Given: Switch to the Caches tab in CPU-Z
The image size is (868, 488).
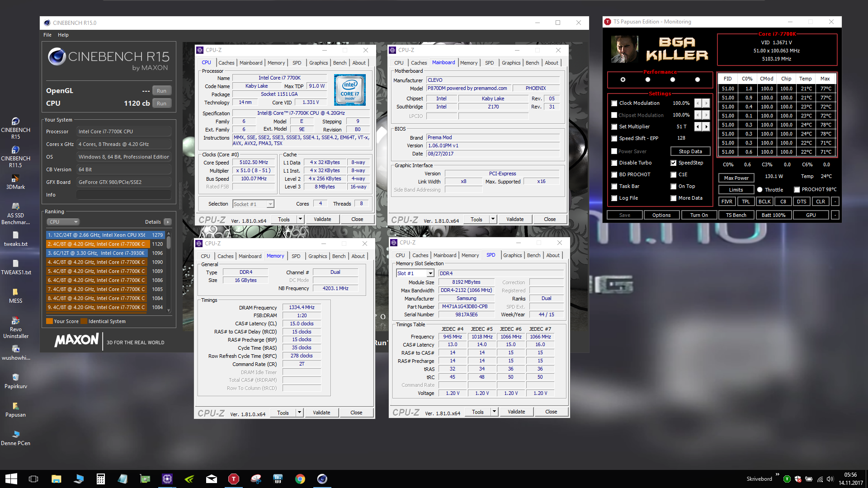Looking at the screenshot, I should tap(226, 63).
